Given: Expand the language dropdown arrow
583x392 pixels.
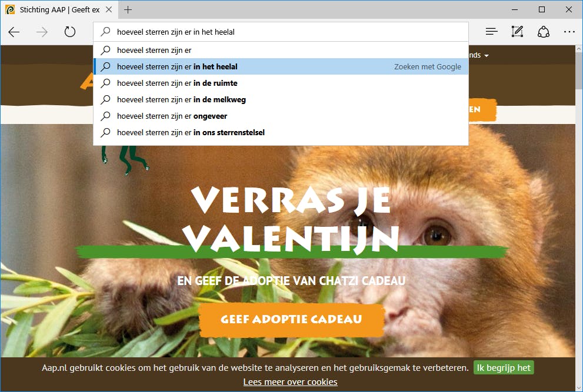Looking at the screenshot, I should [487, 56].
